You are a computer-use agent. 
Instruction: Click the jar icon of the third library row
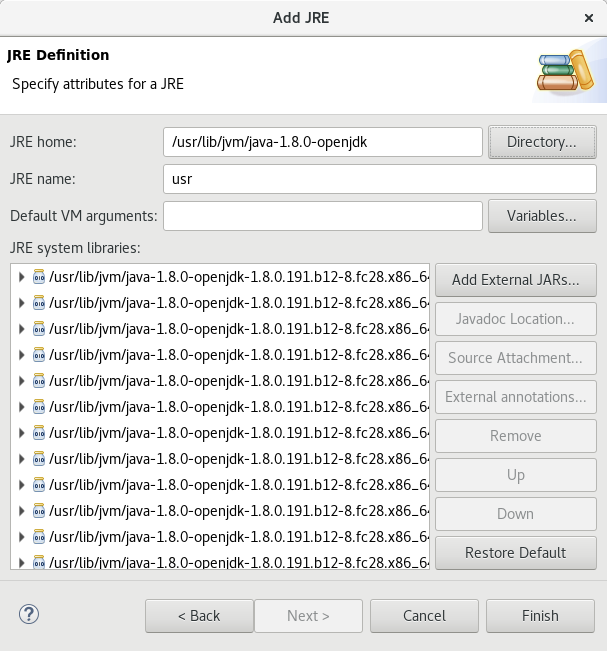(x=39, y=328)
